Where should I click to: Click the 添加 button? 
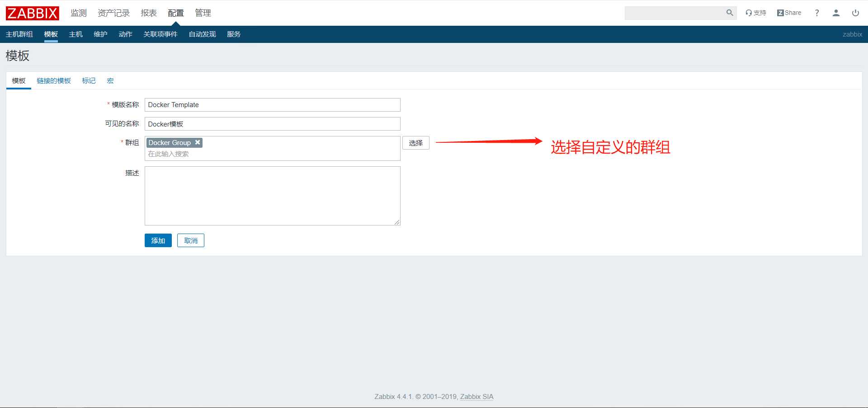click(158, 240)
